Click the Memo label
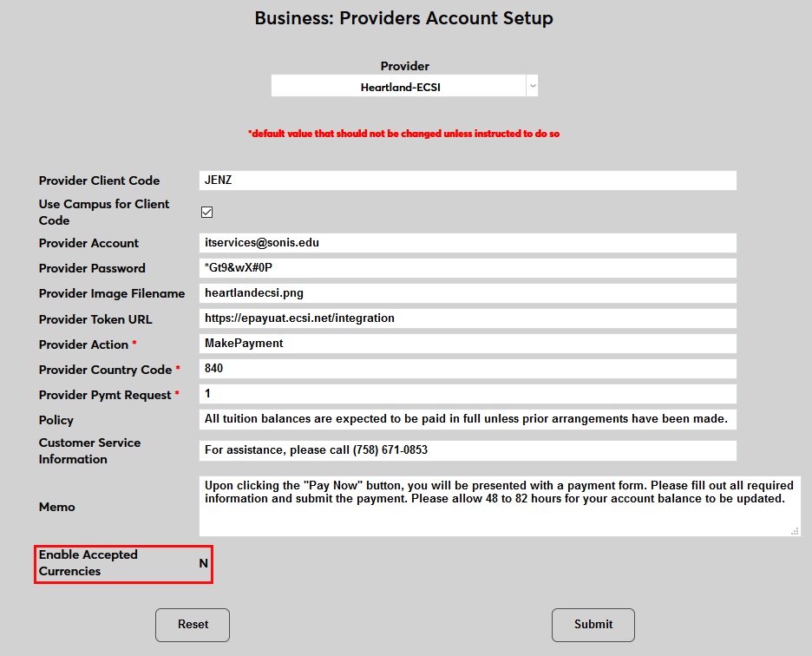Screen dimensions: 812x656 (x=57, y=507)
